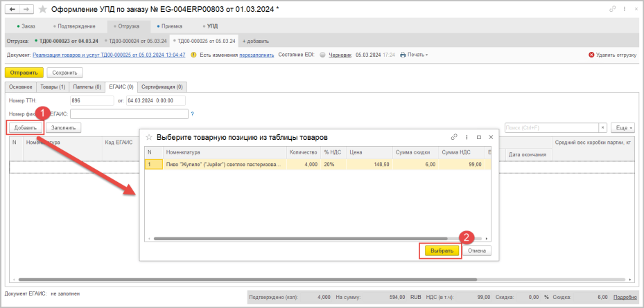Screen dimensions: 644x308
Task: Maximize the product selection dialog
Action: (x=478, y=137)
